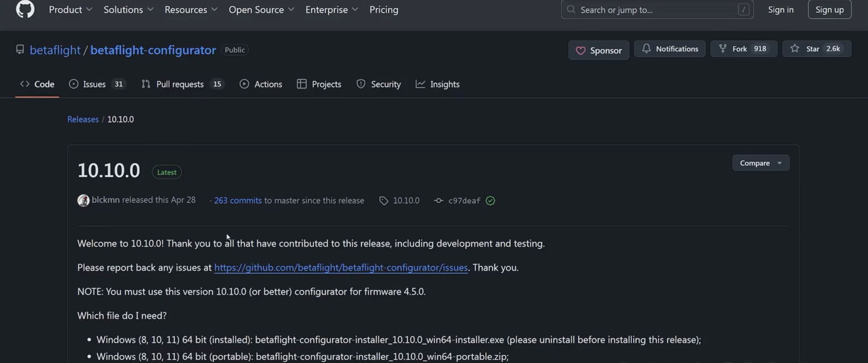Click the Releases breadcrumb link
The height and width of the screenshot is (363, 868).
(83, 119)
